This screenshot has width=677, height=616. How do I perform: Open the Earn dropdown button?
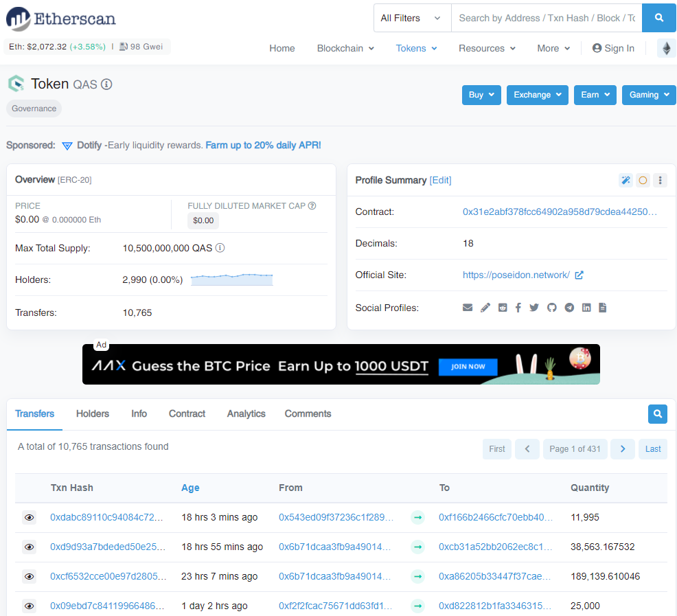pyautogui.click(x=595, y=95)
